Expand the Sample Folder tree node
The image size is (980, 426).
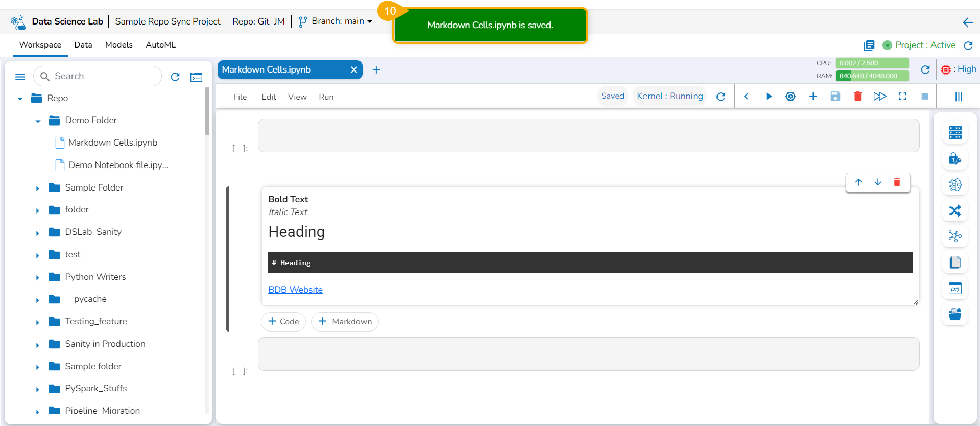point(38,188)
